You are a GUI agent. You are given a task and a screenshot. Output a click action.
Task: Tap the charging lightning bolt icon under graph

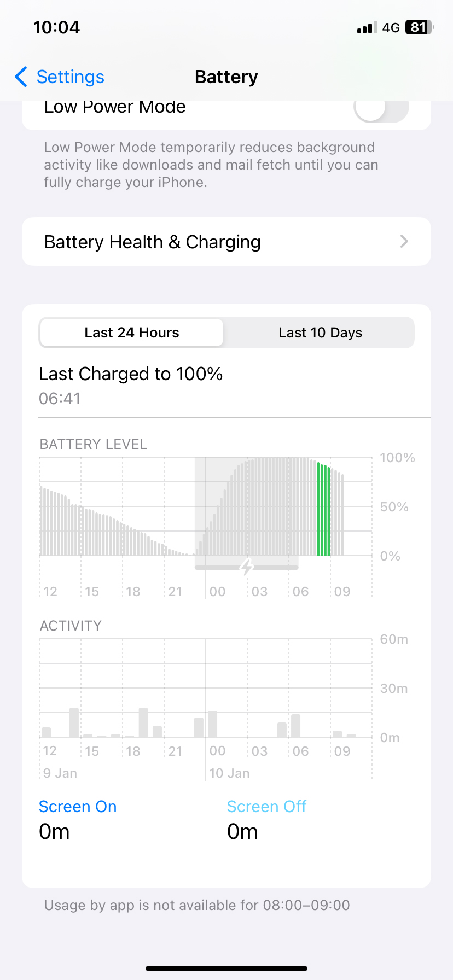coord(247,567)
